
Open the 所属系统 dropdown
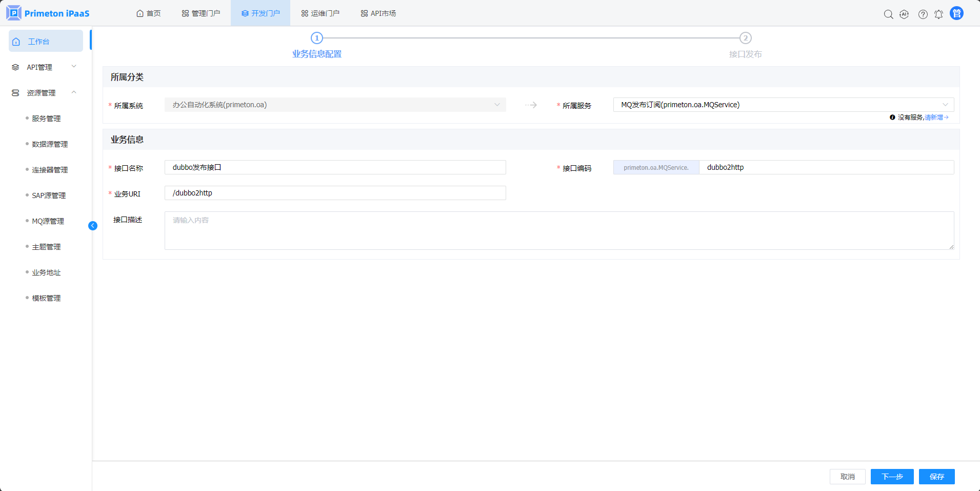click(335, 105)
